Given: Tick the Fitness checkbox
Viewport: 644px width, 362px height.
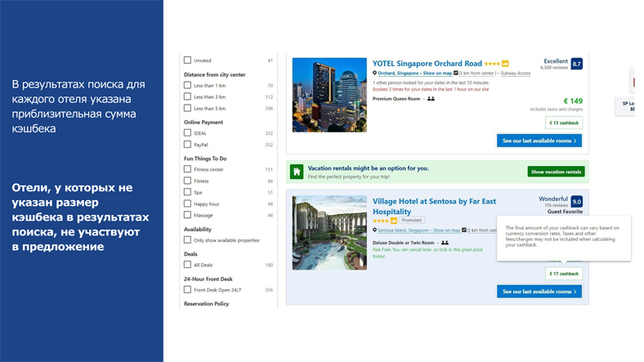Looking at the screenshot, I should [x=187, y=181].
